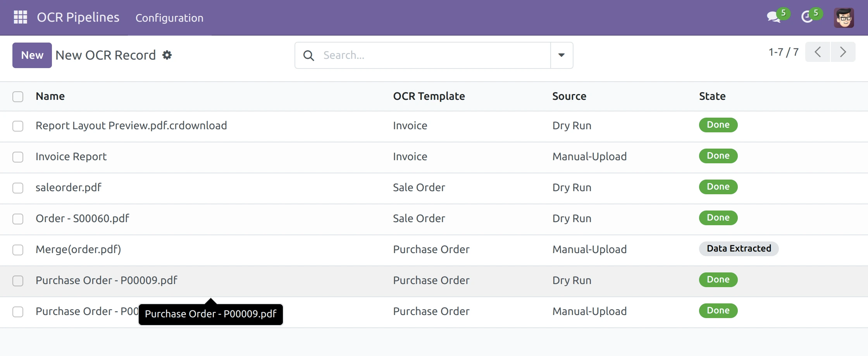Open the apps grid menu
868x356 pixels.
[x=20, y=17]
